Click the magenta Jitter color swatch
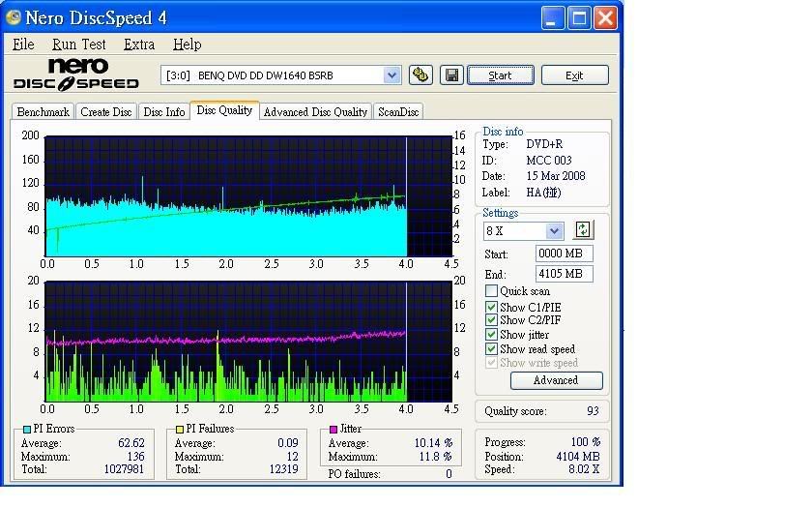The width and height of the screenshot is (812, 508). click(333, 430)
